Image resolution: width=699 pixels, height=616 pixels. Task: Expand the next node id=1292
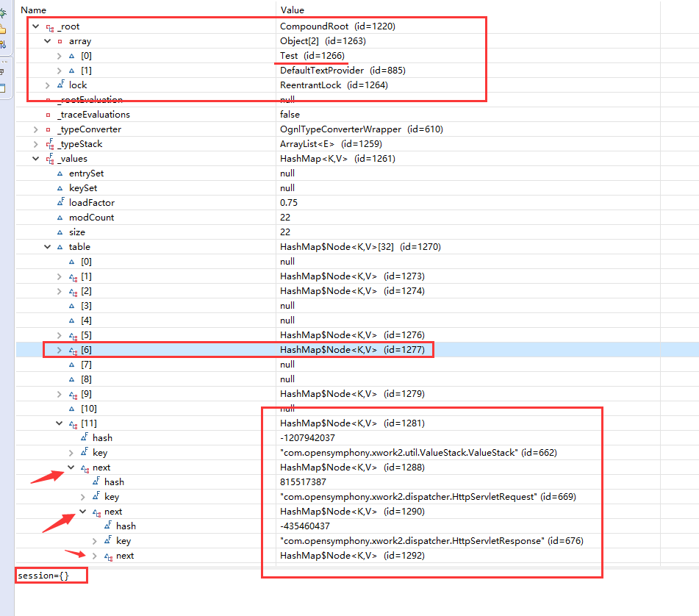(x=95, y=556)
